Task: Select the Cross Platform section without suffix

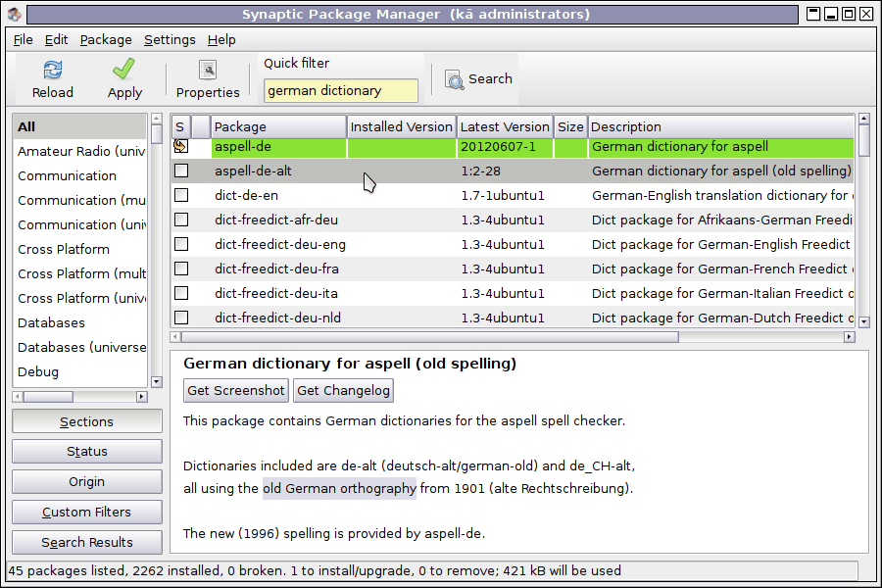Action: point(80,249)
